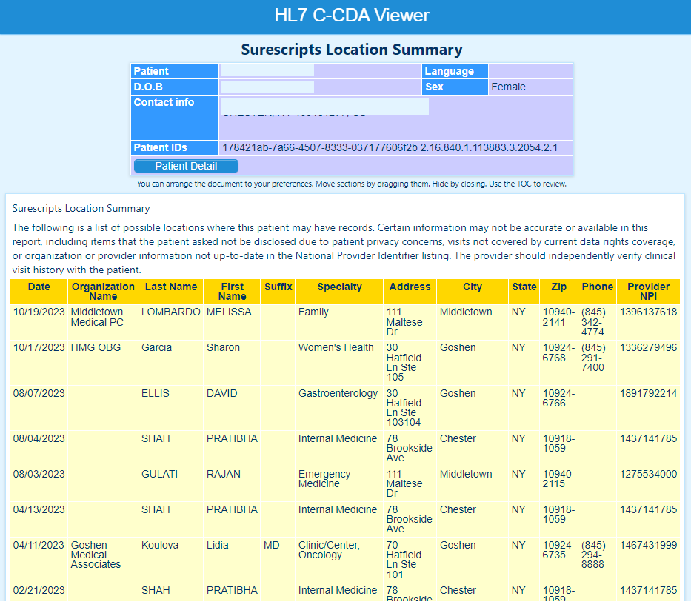Select the 10/19/2023 date entry
Screen dimensions: 691x616
39,312
